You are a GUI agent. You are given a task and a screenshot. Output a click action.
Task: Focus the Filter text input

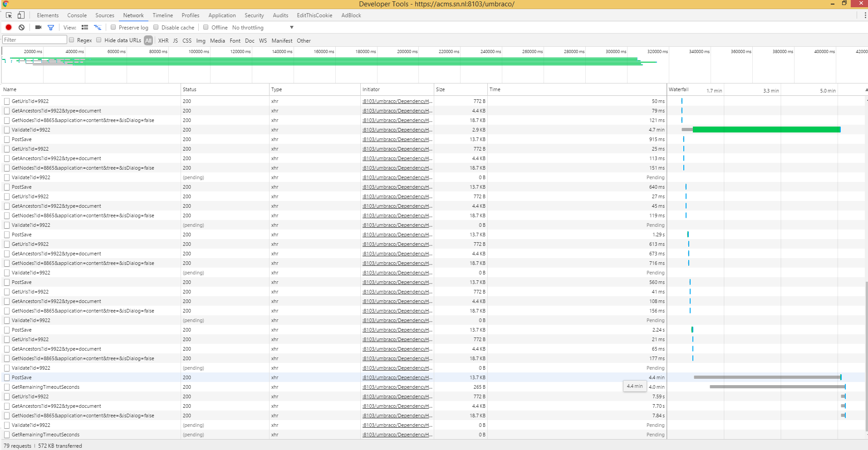(34, 40)
